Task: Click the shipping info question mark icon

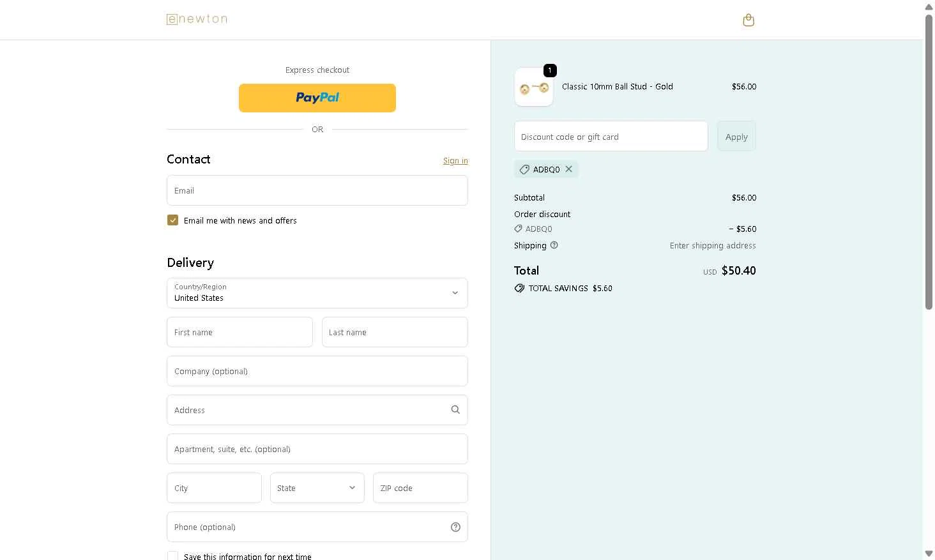Action: tap(554, 245)
